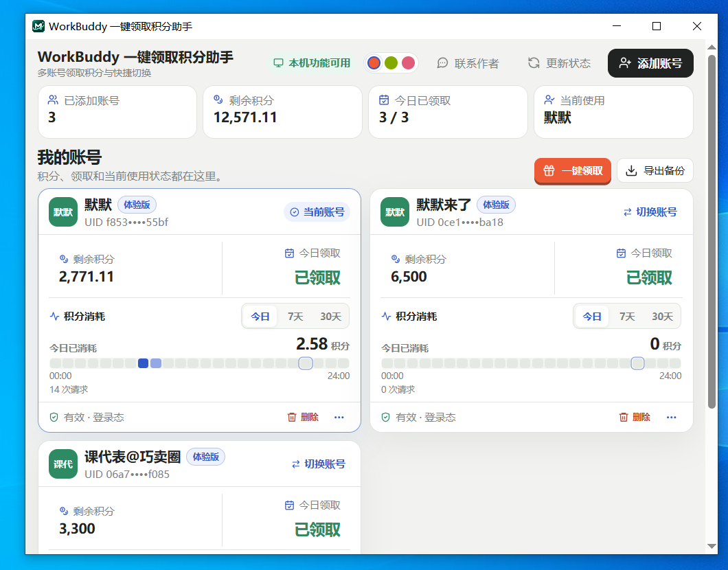Click the dark blue usage segment in 默默 bar

coord(143,363)
